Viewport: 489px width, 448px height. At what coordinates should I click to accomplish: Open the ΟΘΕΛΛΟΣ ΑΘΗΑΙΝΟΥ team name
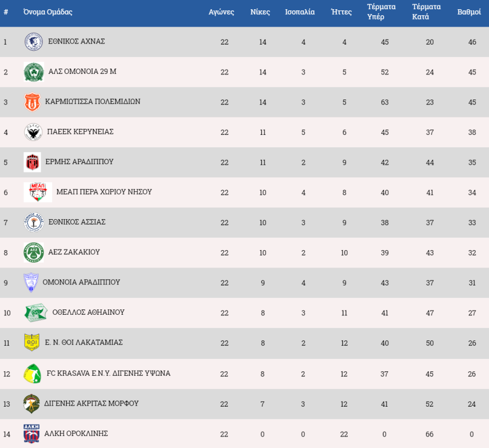click(88, 312)
